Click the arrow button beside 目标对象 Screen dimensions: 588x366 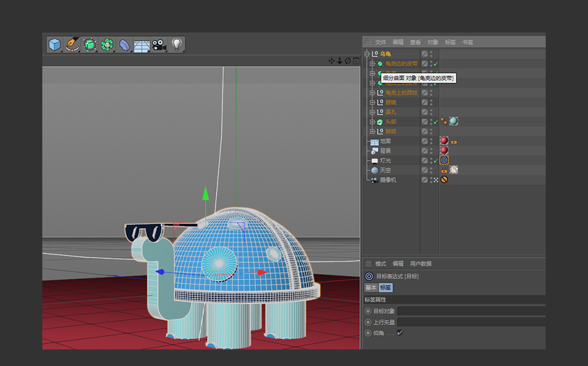(369, 311)
